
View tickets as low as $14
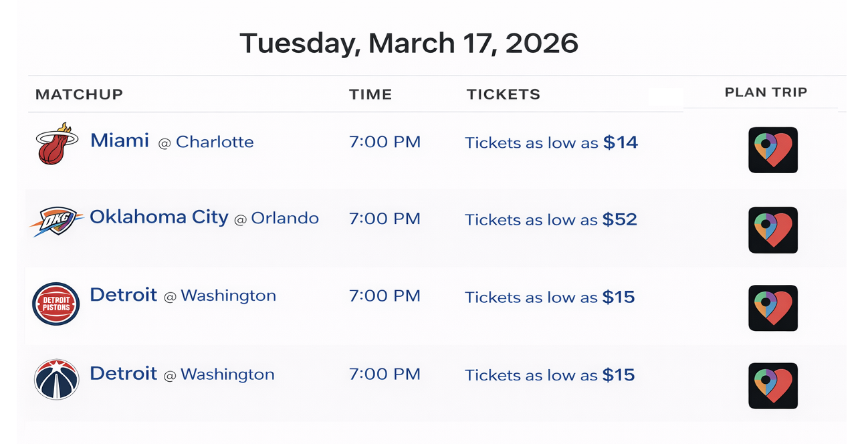click(551, 142)
